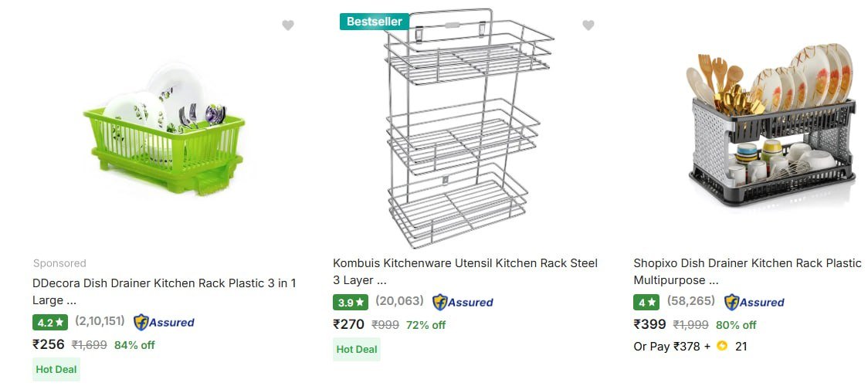Click the 4.2 star rating badge

click(49, 323)
